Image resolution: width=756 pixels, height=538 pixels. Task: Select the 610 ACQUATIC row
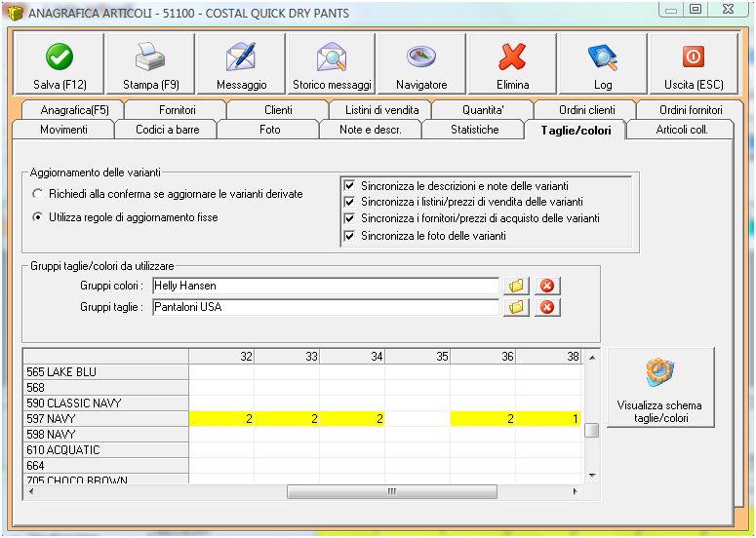[x=106, y=450]
